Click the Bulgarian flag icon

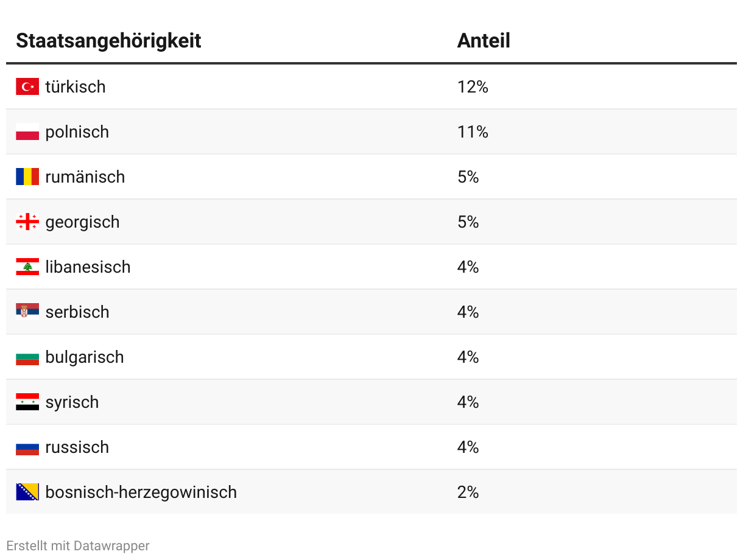coord(27,357)
